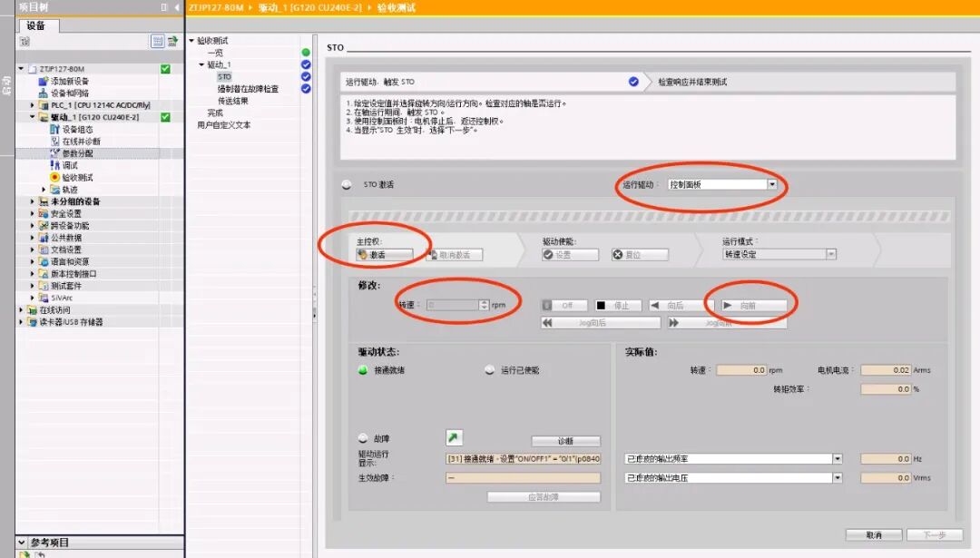
Task: Click the 文档设置 folder icon
Action: pos(44,250)
